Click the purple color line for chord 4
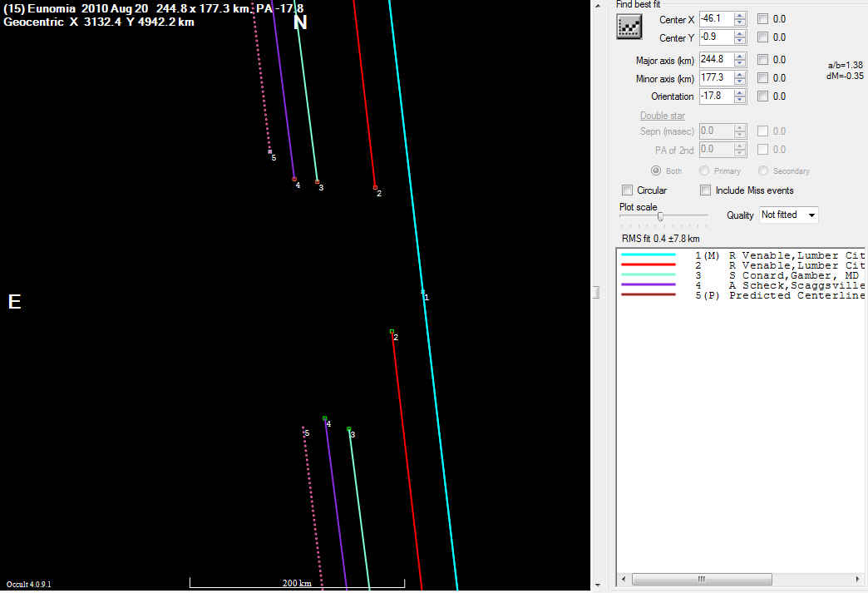 tap(649, 284)
